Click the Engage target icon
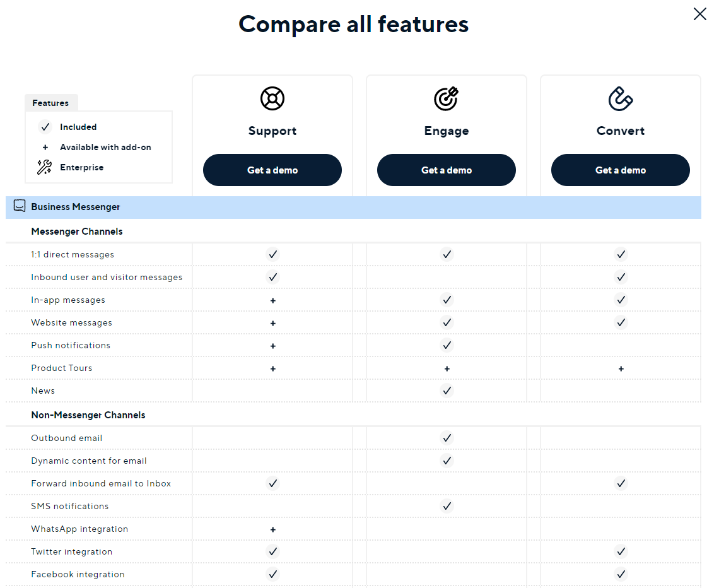The width and height of the screenshot is (719, 588). [446, 98]
